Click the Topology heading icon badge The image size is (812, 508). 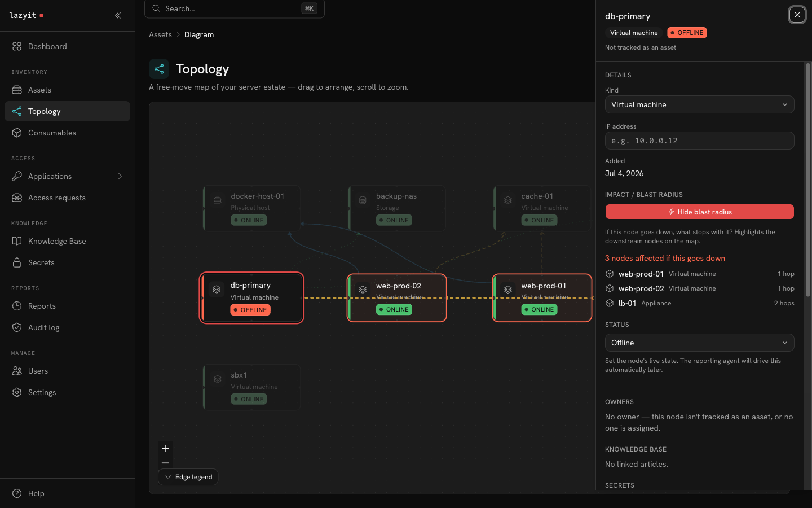point(159,69)
